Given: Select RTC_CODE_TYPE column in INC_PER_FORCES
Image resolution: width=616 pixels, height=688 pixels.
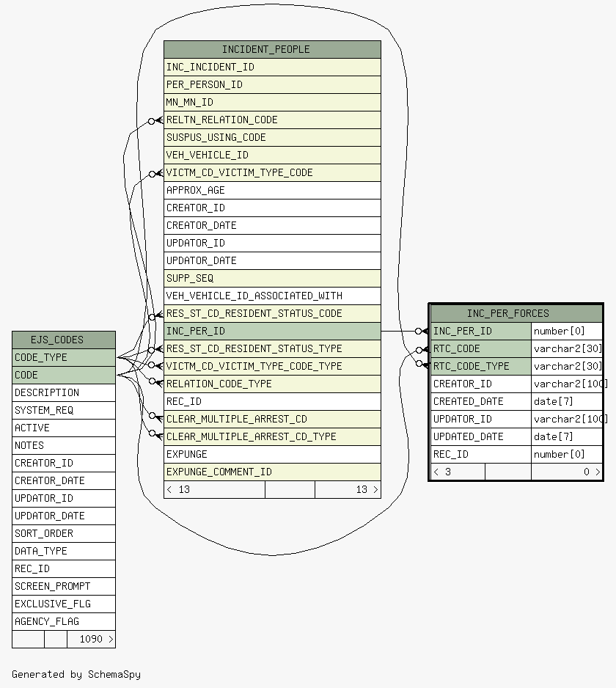Looking at the screenshot, I should click(481, 367).
